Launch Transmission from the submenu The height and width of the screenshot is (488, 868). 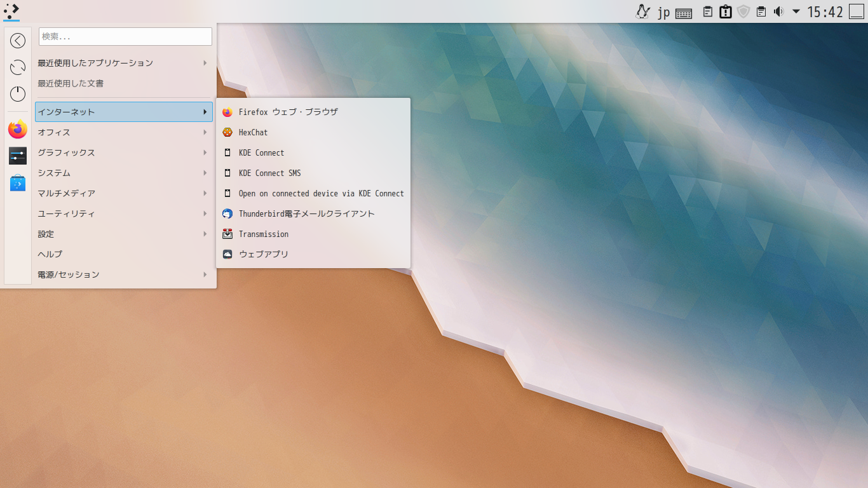click(x=313, y=234)
